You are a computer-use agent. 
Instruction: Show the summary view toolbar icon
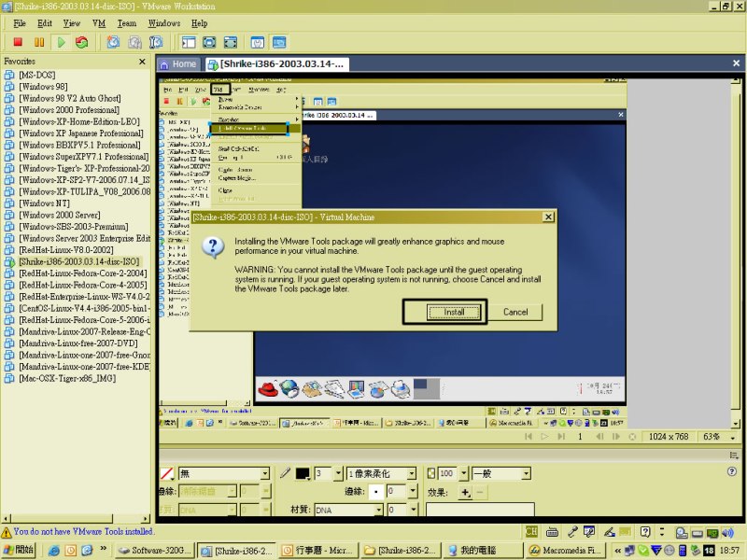click(x=258, y=42)
